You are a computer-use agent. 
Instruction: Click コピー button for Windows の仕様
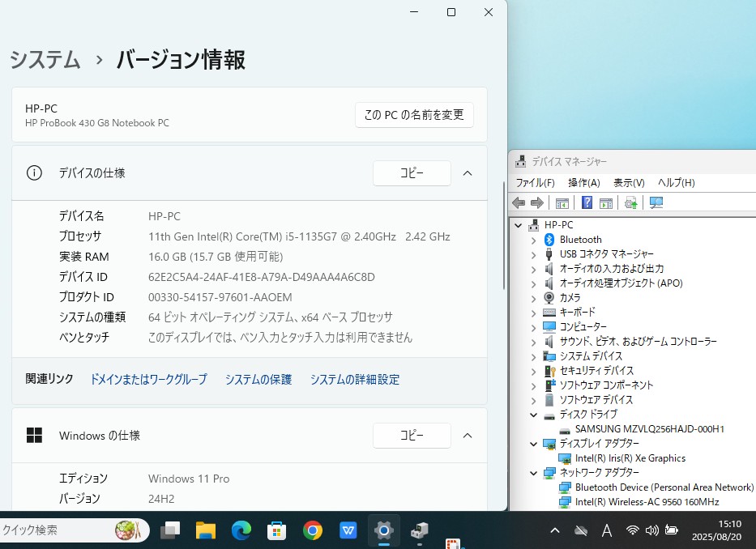pyautogui.click(x=412, y=436)
